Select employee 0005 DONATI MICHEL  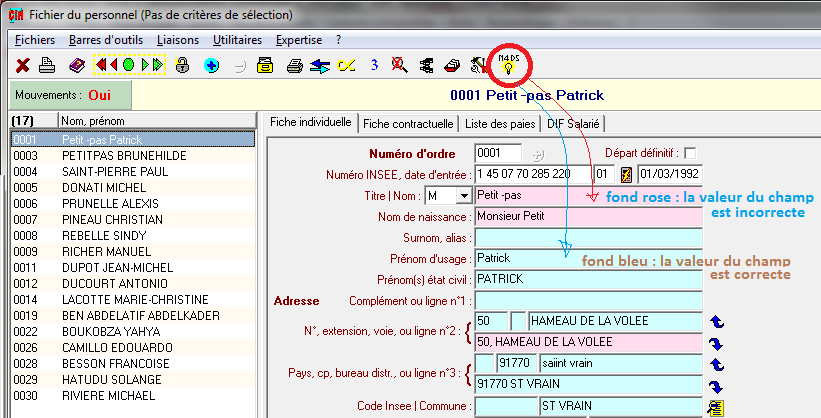(x=133, y=188)
